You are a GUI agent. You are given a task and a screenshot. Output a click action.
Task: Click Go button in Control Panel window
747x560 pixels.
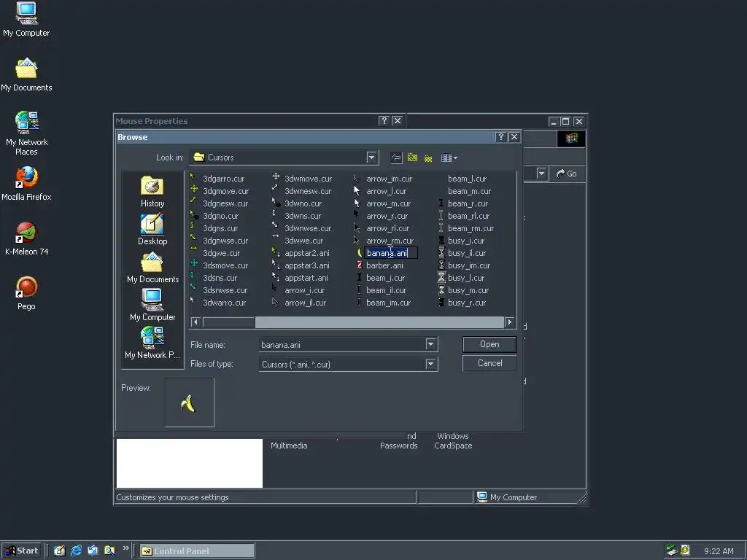567,174
